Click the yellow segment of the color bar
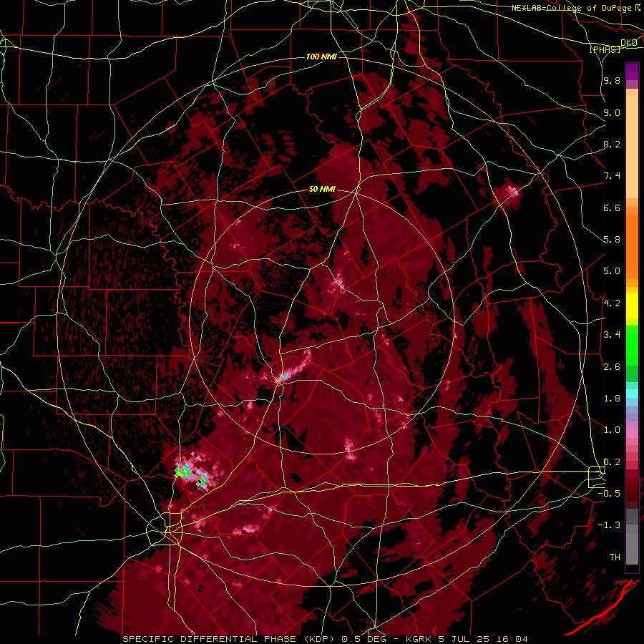Screen dimensions: 644x644 [632, 306]
